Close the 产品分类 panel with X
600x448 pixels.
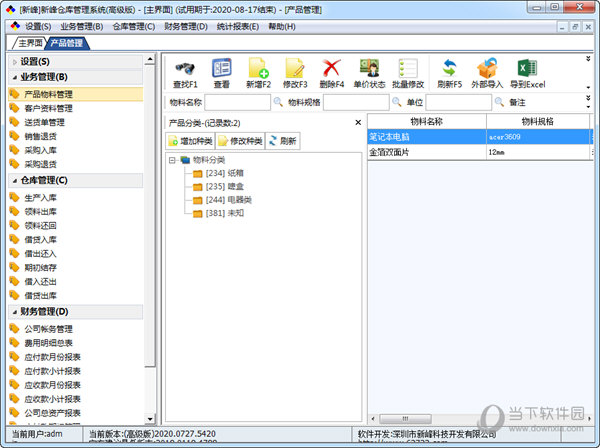(358, 122)
